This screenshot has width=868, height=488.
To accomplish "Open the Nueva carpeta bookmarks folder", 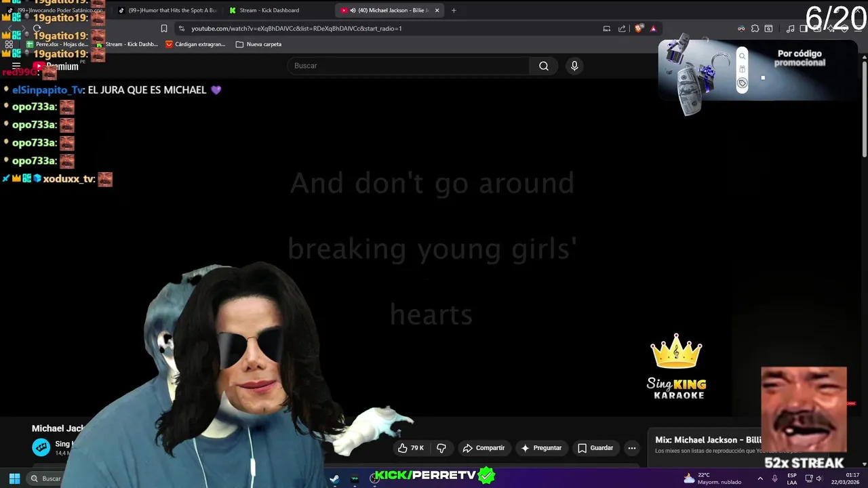I will pyautogui.click(x=258, y=44).
